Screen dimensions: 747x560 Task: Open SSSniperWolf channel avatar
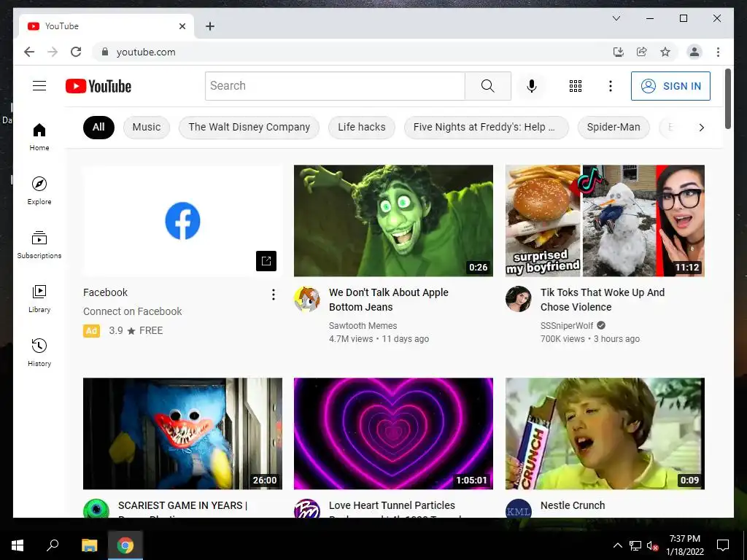[519, 299]
